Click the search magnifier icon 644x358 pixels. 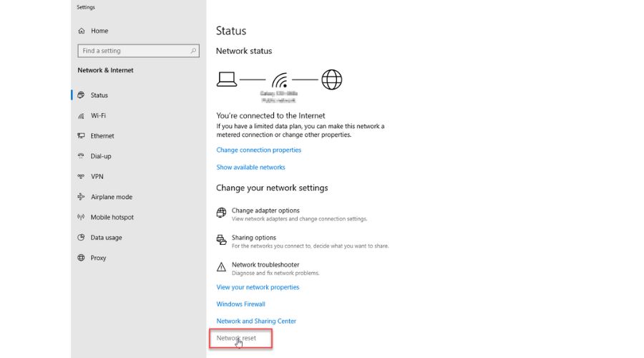coord(193,51)
